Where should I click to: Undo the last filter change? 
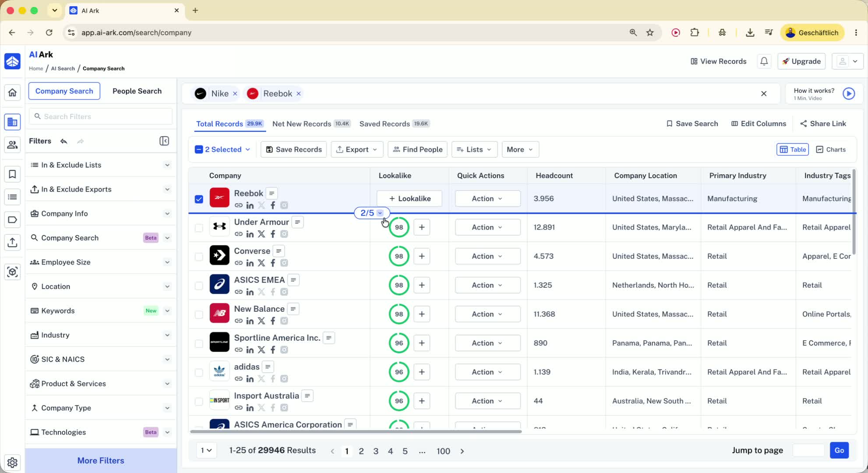(x=64, y=141)
